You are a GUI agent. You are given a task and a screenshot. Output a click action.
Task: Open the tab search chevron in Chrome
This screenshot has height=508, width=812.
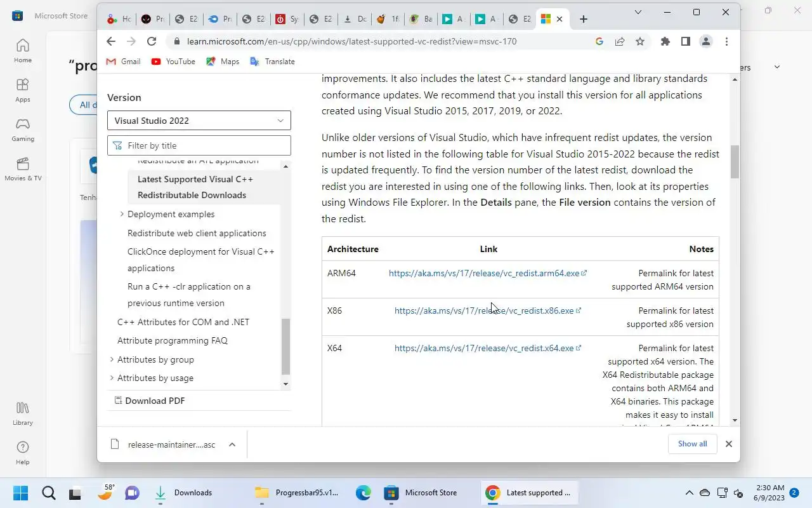638,11
